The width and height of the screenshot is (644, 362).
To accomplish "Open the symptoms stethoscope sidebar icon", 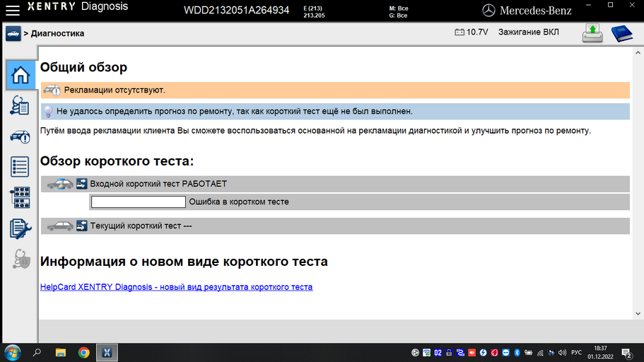I will [20, 106].
